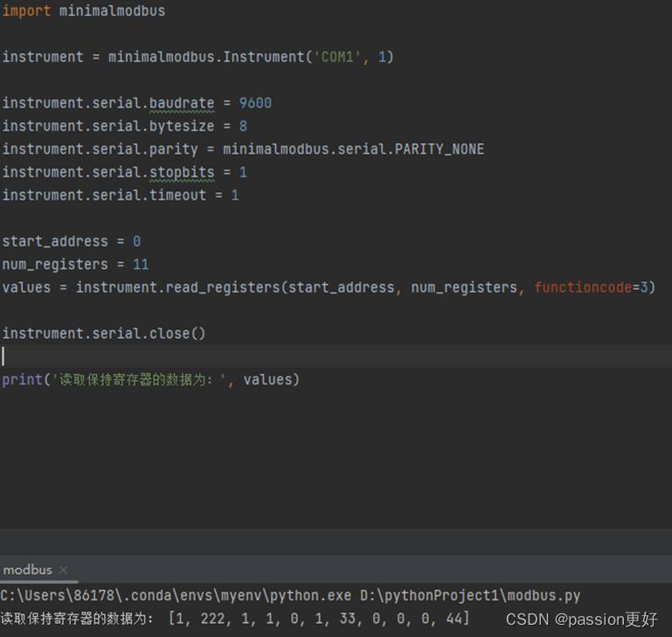Screen dimensions: 672x637
Task: Click the baudrate value 9600
Action: (x=255, y=103)
